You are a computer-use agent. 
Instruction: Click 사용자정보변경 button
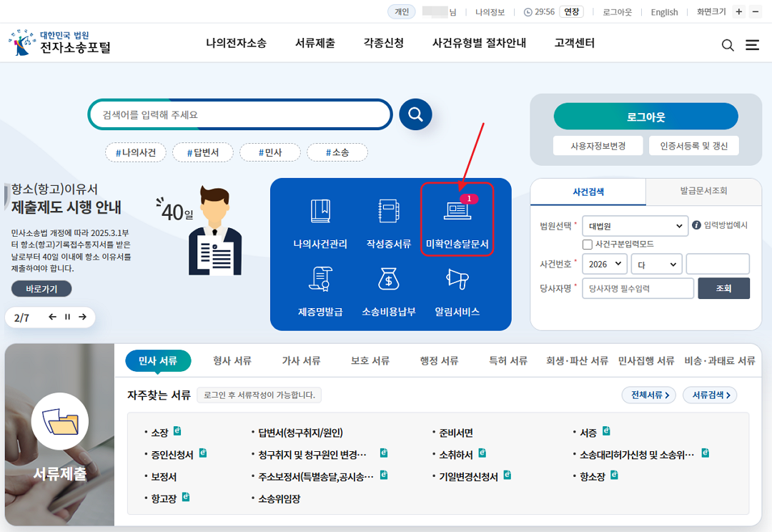598,146
